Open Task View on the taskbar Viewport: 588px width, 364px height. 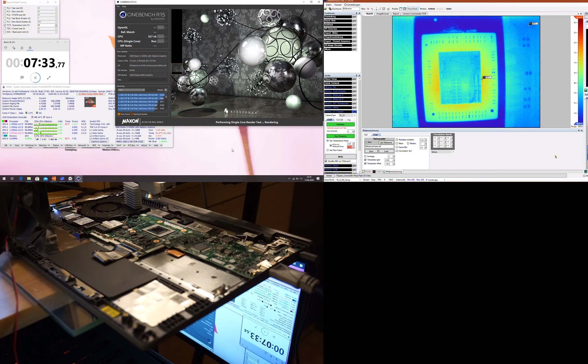pyautogui.click(x=12, y=179)
